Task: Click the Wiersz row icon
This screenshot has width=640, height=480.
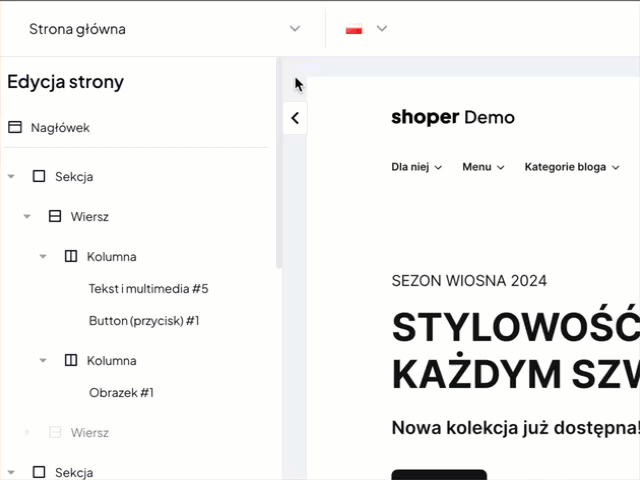Action: pos(55,216)
